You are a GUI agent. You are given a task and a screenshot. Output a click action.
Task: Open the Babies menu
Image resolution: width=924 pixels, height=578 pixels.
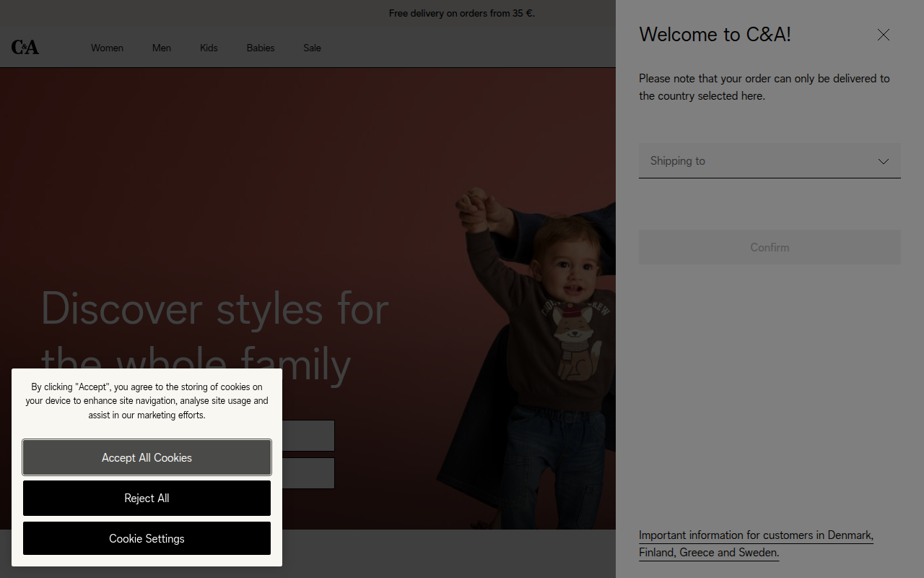coord(261,48)
